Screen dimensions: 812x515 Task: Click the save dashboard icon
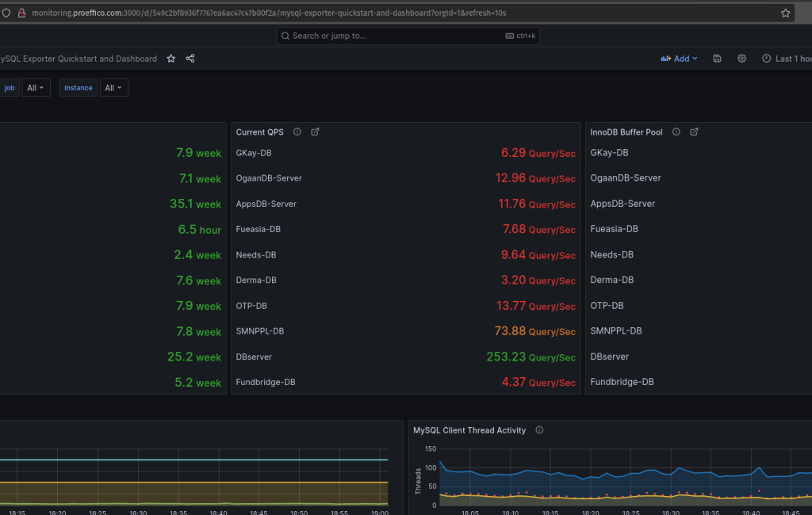pos(717,59)
